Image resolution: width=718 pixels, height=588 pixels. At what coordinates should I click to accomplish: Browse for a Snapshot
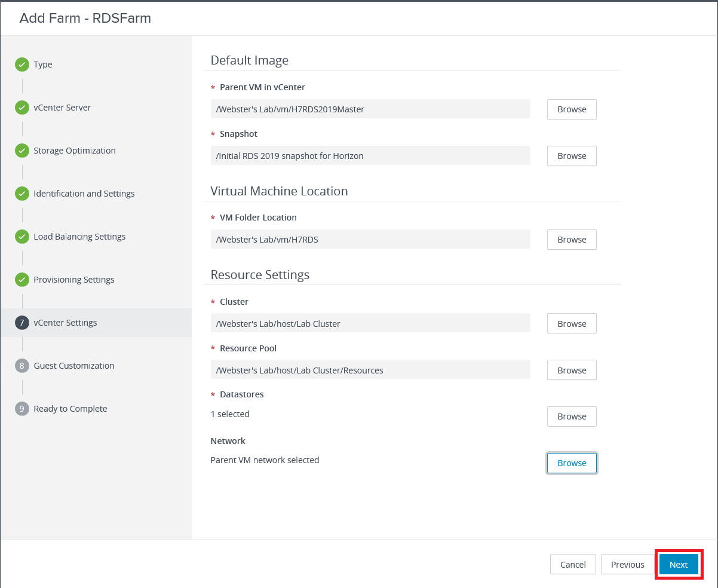(x=571, y=156)
